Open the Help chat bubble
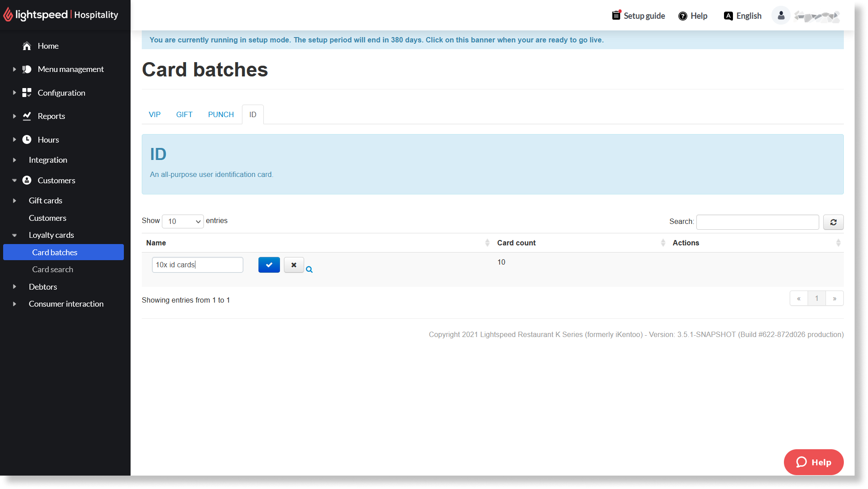This screenshot has width=868, height=489. pyautogui.click(x=813, y=462)
